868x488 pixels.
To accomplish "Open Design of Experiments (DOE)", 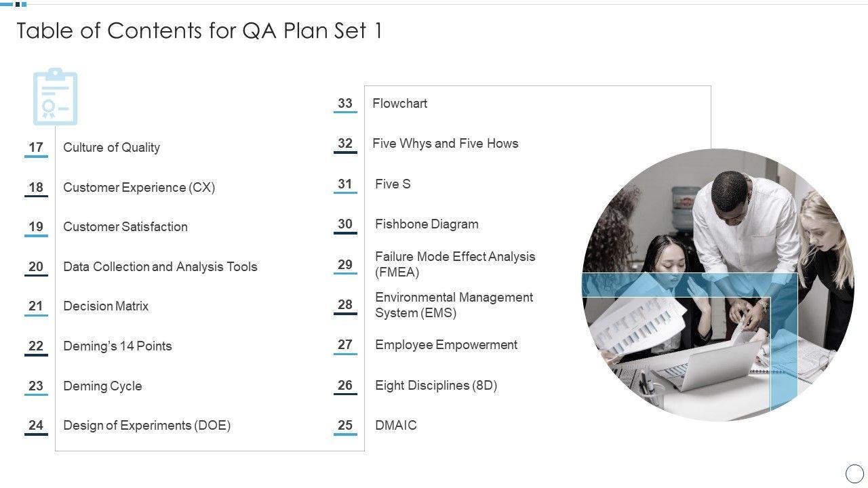I will [146, 426].
